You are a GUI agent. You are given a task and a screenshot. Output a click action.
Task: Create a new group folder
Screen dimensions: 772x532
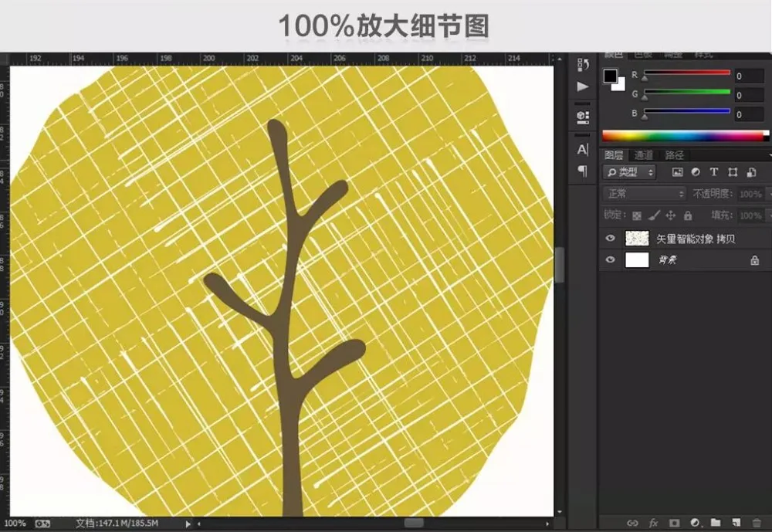[x=716, y=522]
